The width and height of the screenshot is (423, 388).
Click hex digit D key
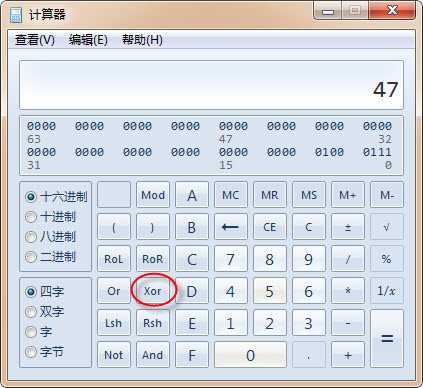point(192,291)
